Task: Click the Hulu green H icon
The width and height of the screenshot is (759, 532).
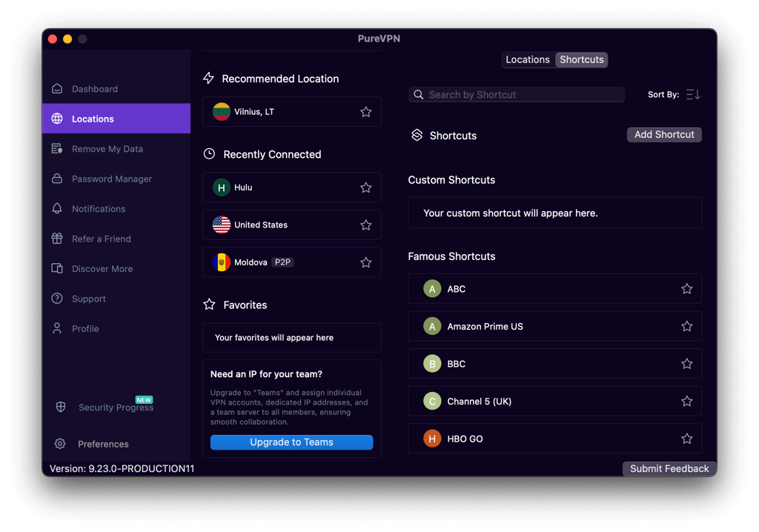Action: click(221, 187)
